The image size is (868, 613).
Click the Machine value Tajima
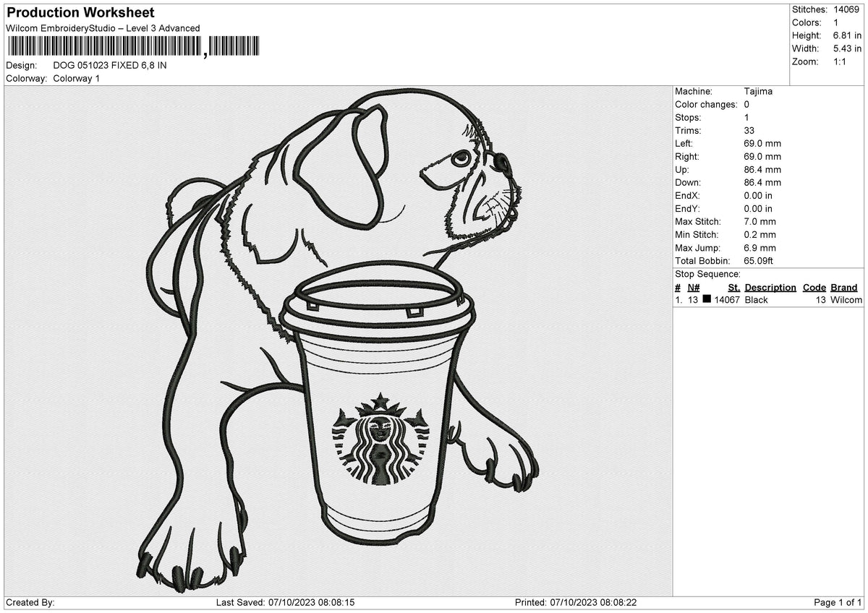pos(758,91)
